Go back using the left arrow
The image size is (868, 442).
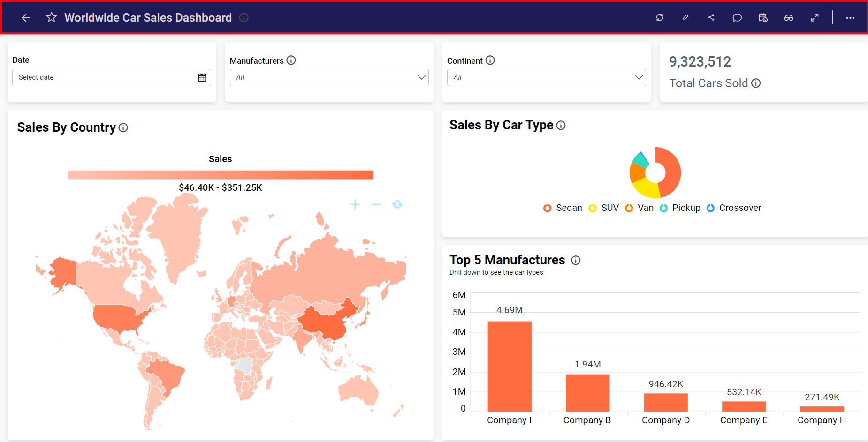tap(26, 18)
